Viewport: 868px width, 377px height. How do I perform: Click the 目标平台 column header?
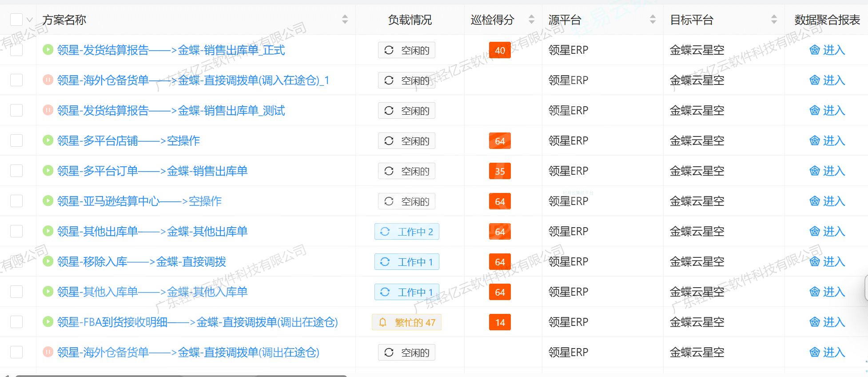pos(691,20)
